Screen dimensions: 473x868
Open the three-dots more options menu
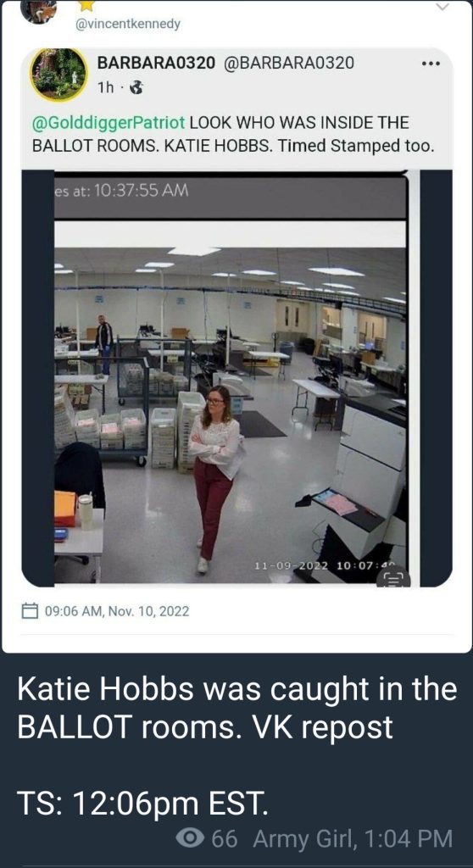pyautogui.click(x=431, y=64)
